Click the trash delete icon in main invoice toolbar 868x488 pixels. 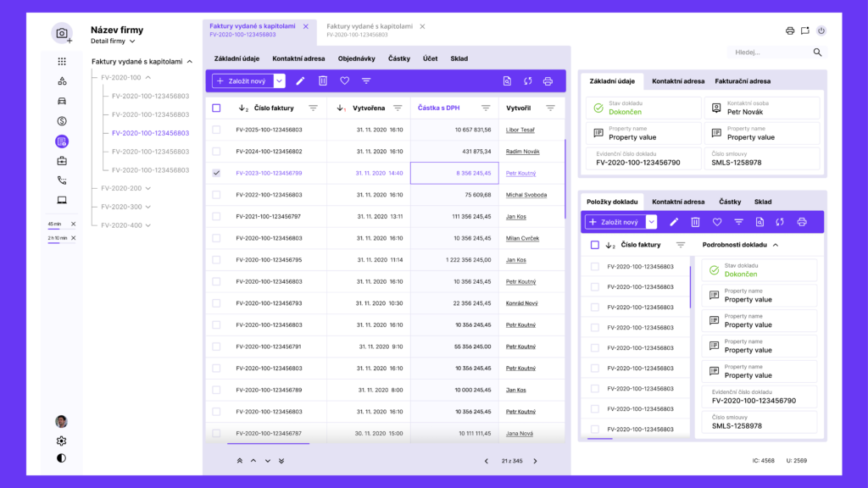point(323,81)
